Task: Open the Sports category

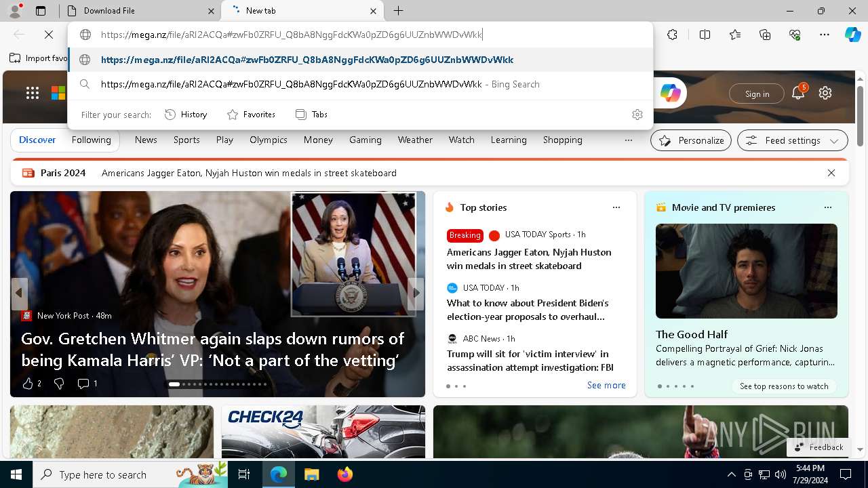Action: [186, 140]
